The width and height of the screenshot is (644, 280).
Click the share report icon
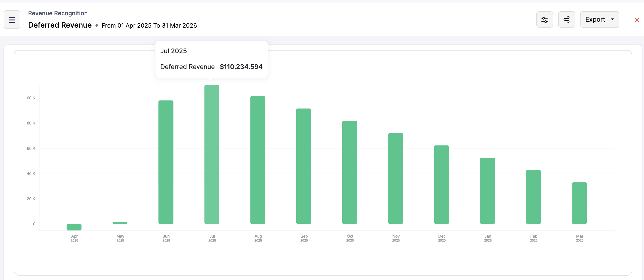click(x=566, y=19)
